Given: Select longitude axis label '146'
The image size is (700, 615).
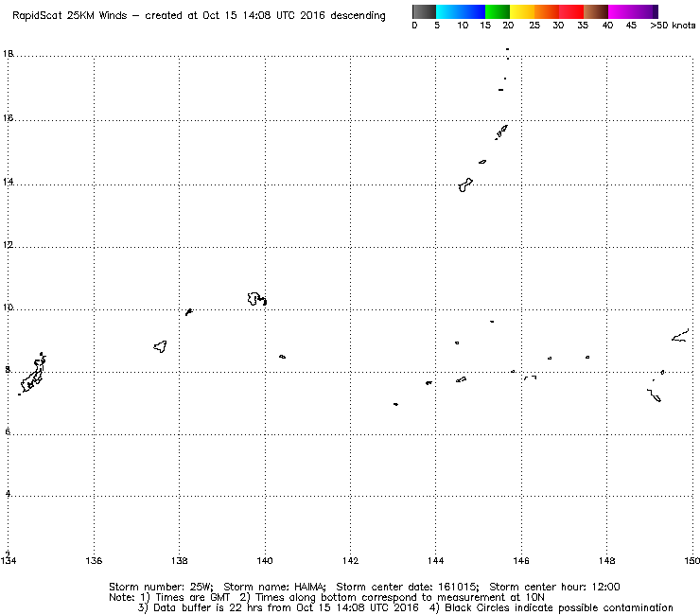Looking at the screenshot, I should (x=521, y=560).
